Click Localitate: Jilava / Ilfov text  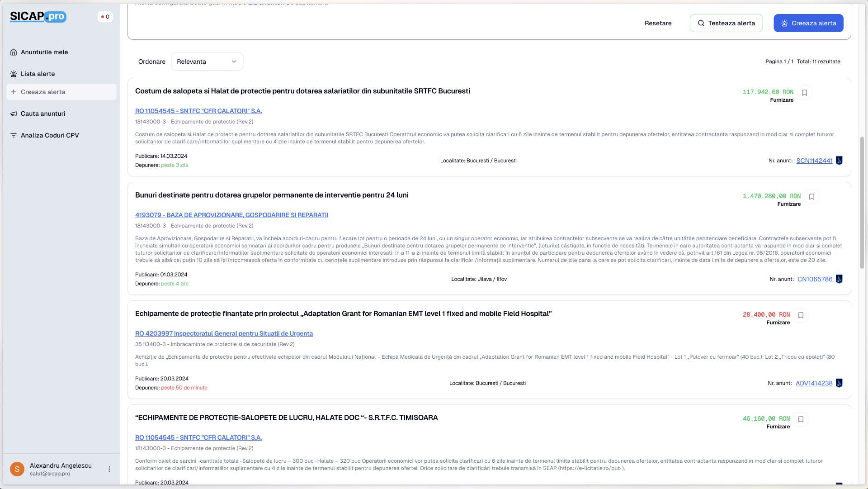(479, 279)
